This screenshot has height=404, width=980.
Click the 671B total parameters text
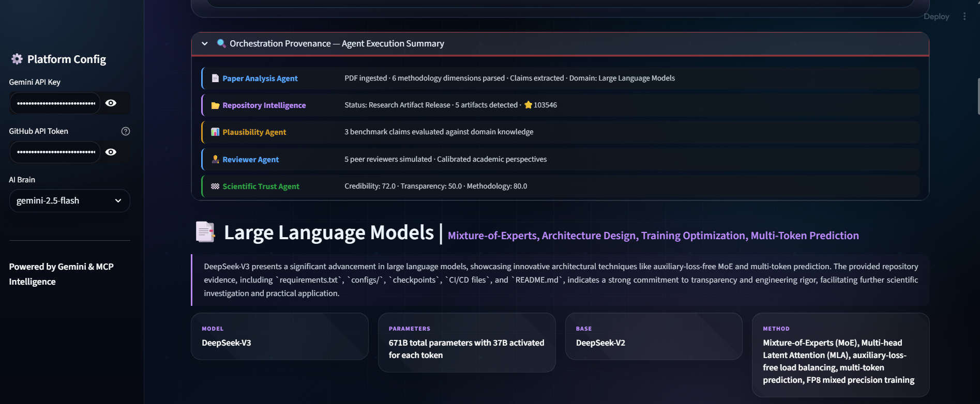pos(466,349)
